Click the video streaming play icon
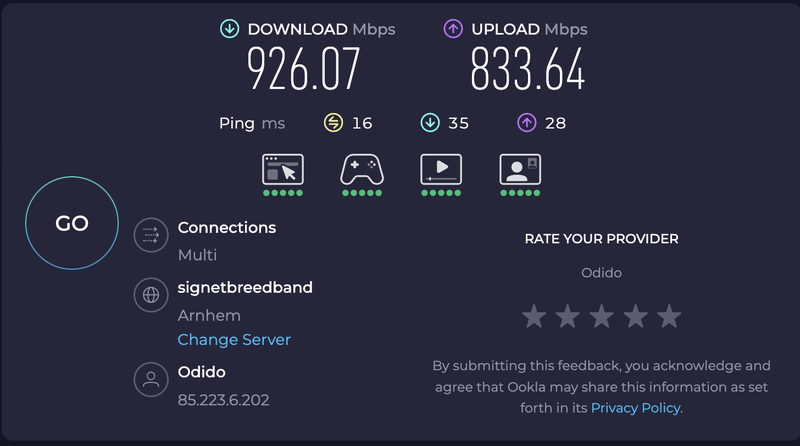This screenshot has height=446, width=800. pyautogui.click(x=441, y=169)
